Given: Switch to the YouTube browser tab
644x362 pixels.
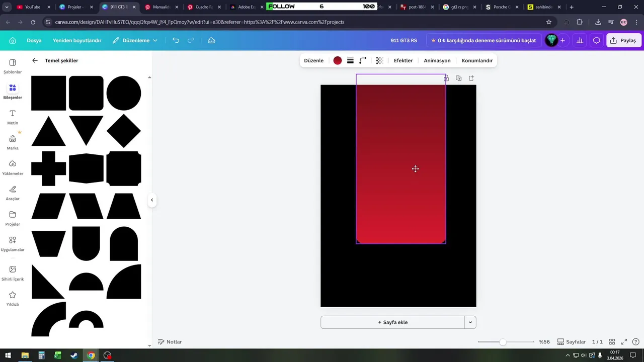Looking at the screenshot, I should [x=33, y=7].
